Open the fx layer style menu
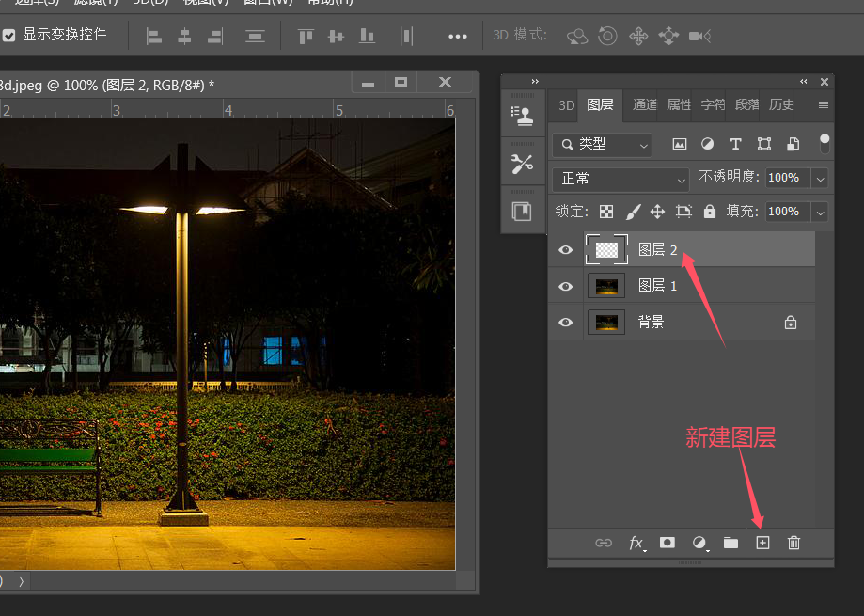 pyautogui.click(x=636, y=544)
